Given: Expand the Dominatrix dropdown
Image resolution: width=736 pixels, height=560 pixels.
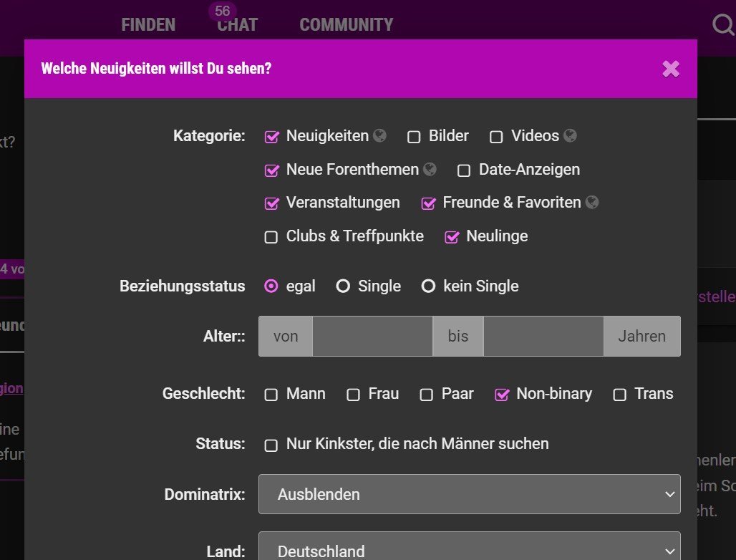Looking at the screenshot, I should 469,494.
